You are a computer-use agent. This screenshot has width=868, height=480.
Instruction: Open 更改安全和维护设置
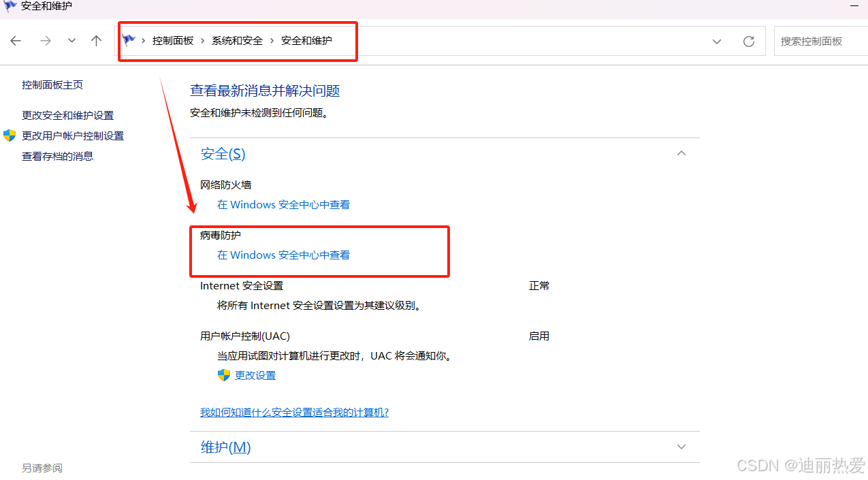68,116
